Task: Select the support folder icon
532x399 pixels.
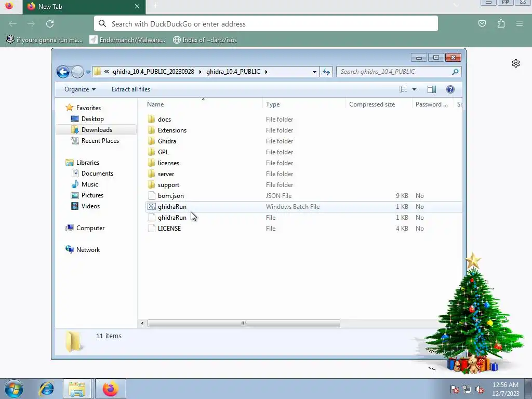Action: (x=152, y=185)
